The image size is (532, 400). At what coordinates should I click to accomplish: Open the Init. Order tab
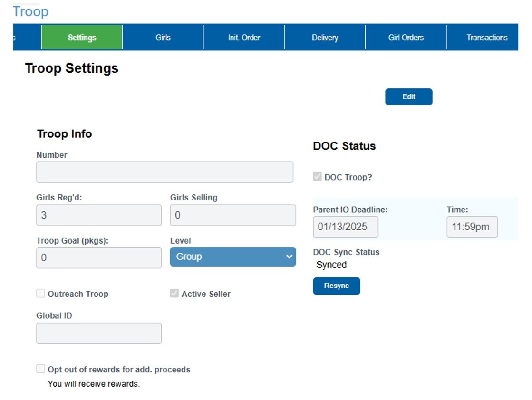244,38
